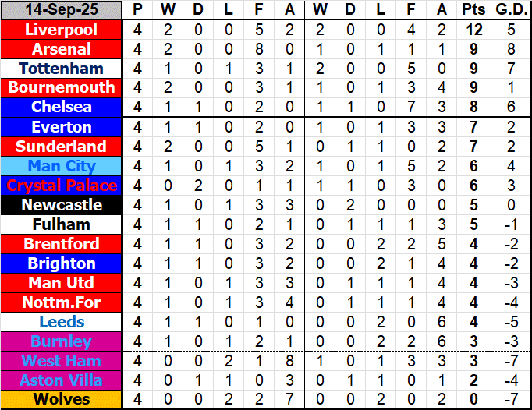Image resolution: width=532 pixels, height=410 pixels.
Task: Select the Leeds team name
Action: [62, 322]
